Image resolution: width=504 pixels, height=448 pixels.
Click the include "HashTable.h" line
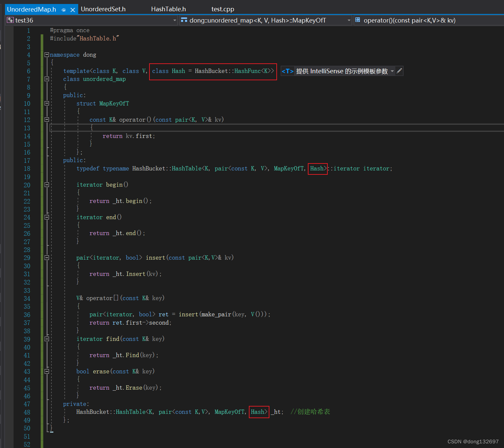tap(84, 38)
